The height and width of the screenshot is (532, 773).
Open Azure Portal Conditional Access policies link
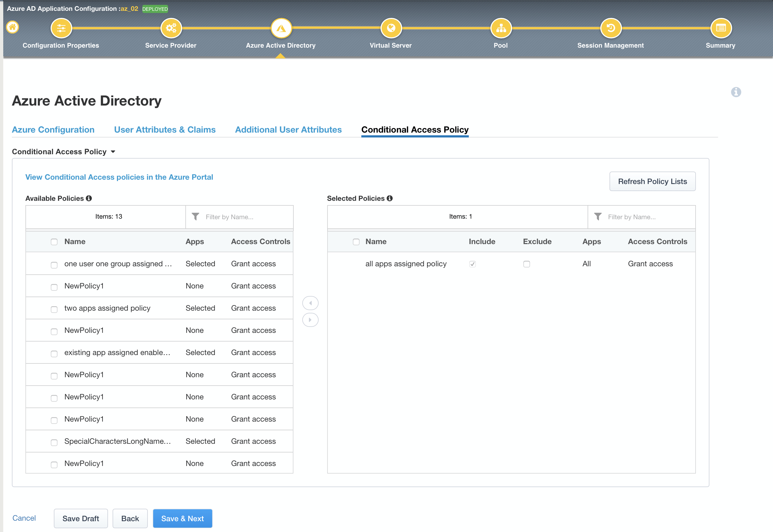pos(119,177)
